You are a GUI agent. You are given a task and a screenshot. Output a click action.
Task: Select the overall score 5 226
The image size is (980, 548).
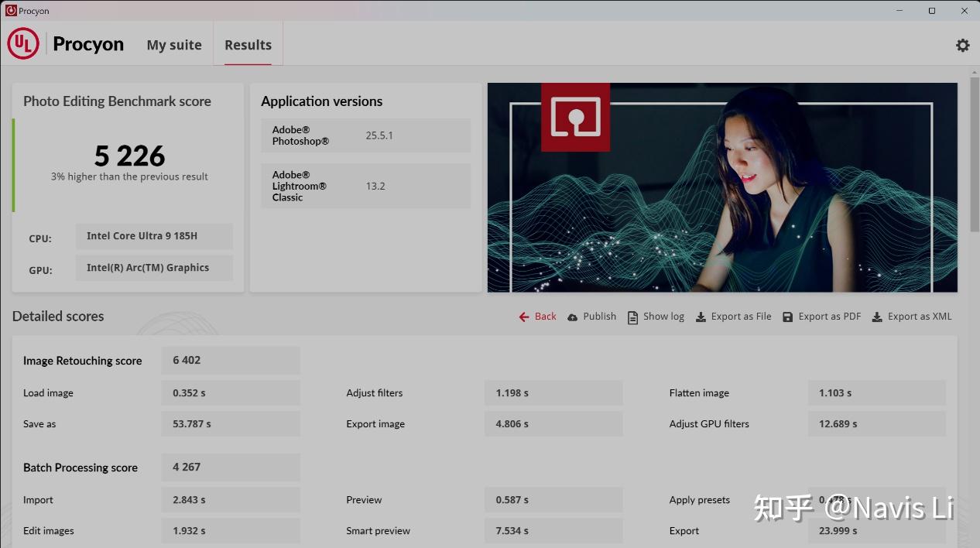129,156
